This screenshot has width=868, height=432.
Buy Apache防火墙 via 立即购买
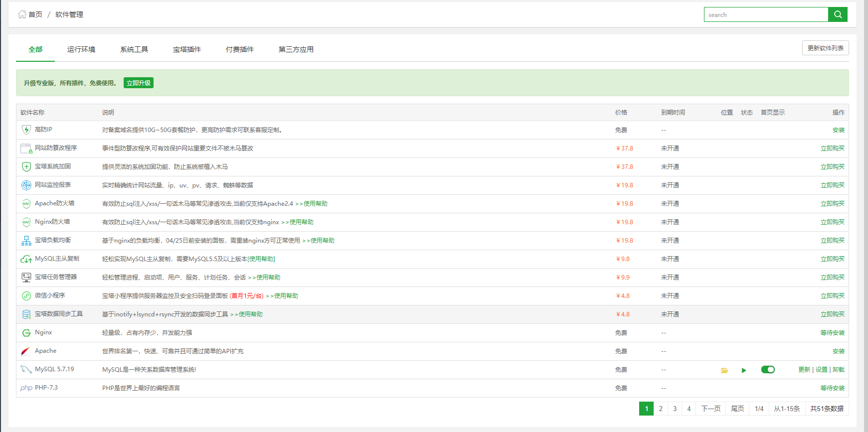tap(833, 204)
